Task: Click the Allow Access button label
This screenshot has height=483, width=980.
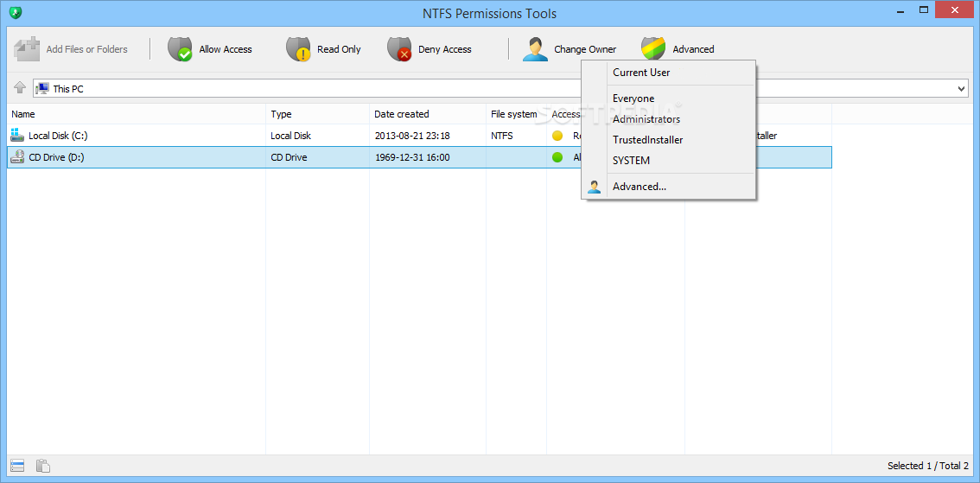Action: (x=226, y=49)
